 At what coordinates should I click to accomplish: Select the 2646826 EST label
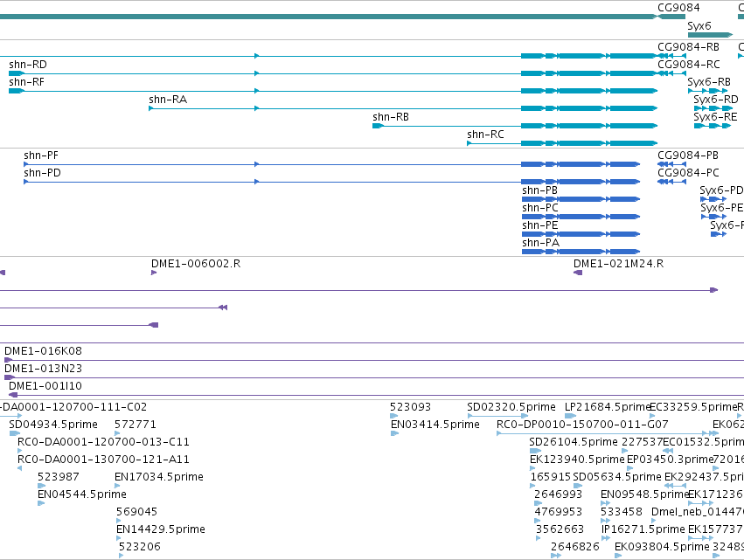click(575, 547)
